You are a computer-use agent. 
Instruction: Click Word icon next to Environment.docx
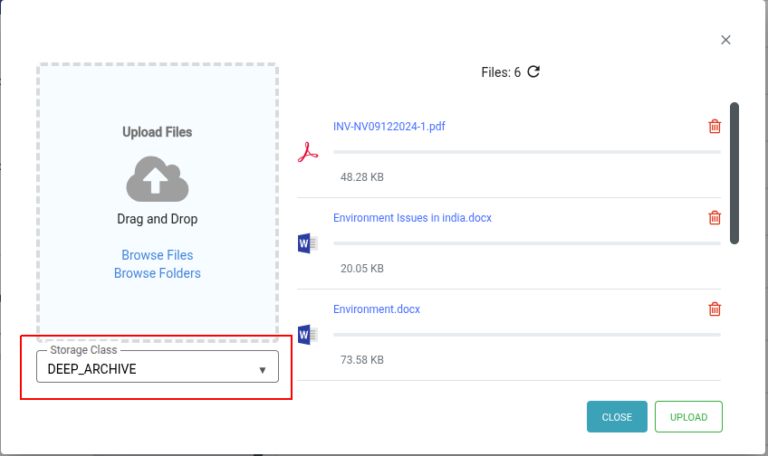pos(307,334)
